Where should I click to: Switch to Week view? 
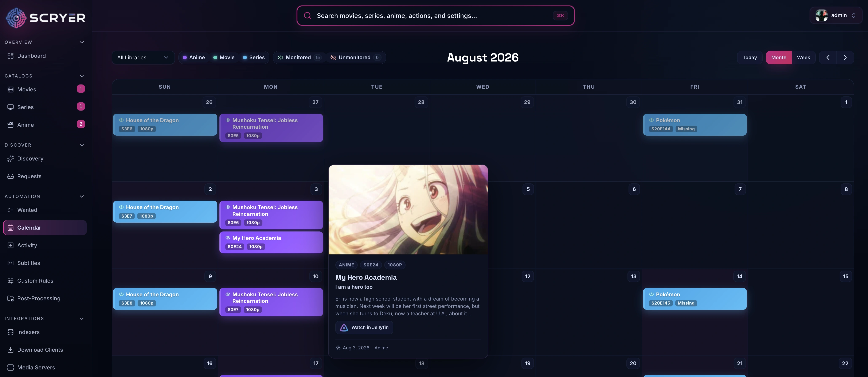click(803, 57)
